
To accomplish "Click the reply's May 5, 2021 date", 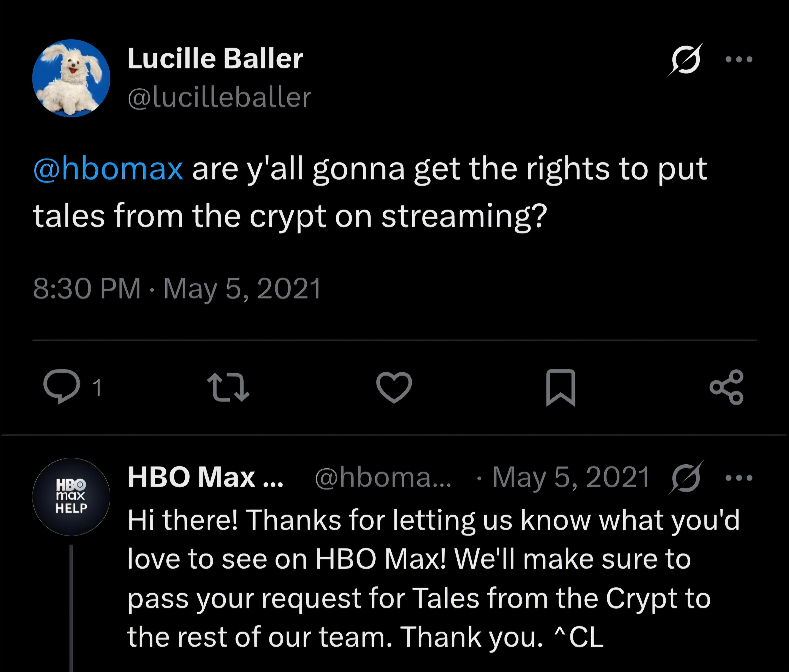I will coord(570,477).
